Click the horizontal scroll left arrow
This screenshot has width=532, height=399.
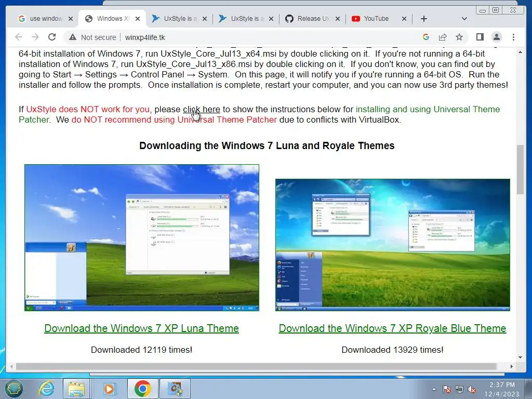point(11,366)
